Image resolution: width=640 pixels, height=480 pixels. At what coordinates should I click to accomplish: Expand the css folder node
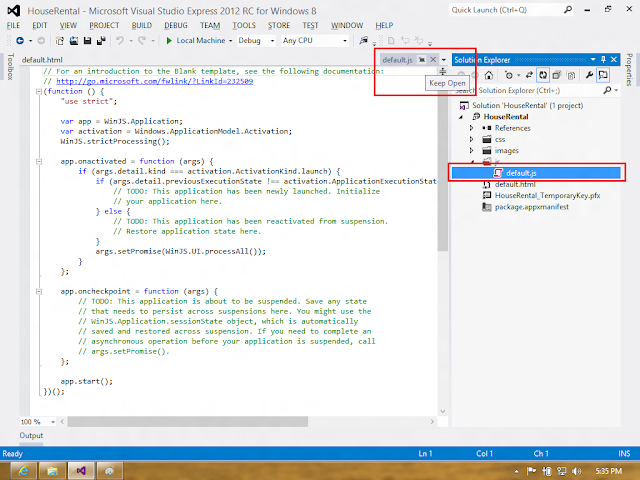tap(471, 139)
